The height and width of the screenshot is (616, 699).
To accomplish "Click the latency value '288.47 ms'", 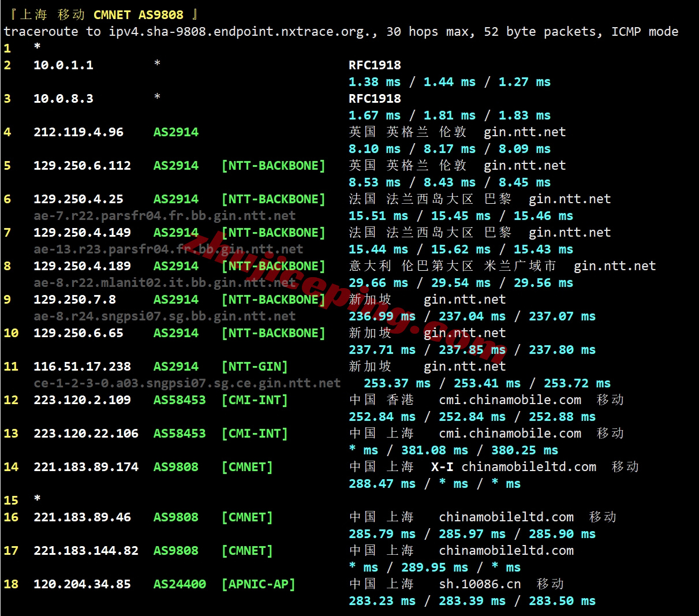I will tap(382, 484).
